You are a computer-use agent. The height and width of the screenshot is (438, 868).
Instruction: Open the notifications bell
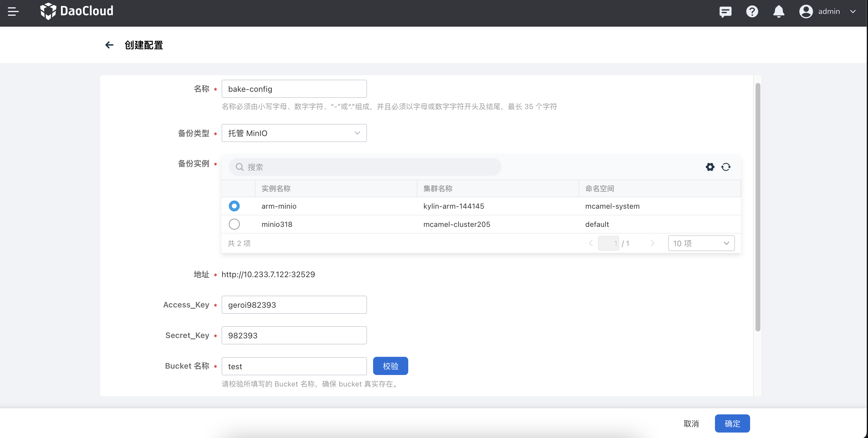778,12
